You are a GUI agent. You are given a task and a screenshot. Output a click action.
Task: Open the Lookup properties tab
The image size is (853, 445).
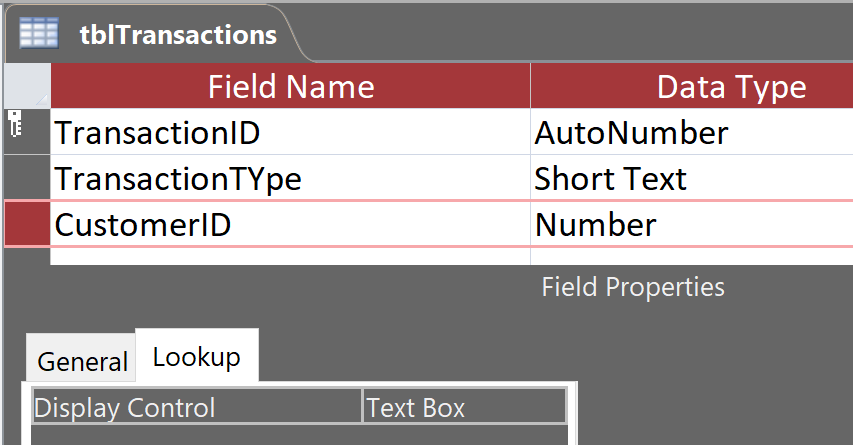coord(196,357)
